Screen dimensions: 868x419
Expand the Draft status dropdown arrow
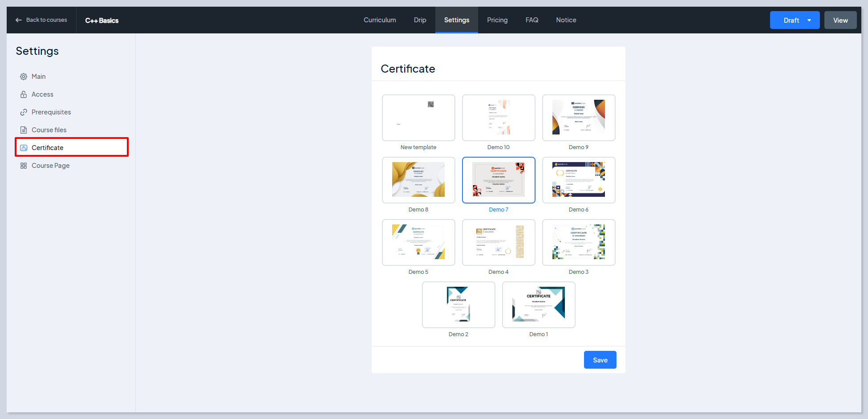coord(809,20)
